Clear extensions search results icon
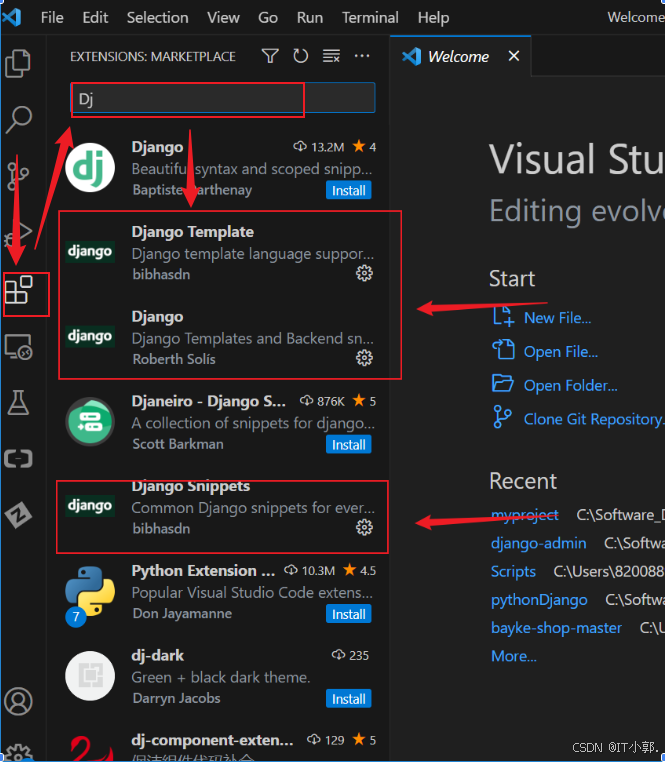The height and width of the screenshot is (762, 665). [332, 56]
